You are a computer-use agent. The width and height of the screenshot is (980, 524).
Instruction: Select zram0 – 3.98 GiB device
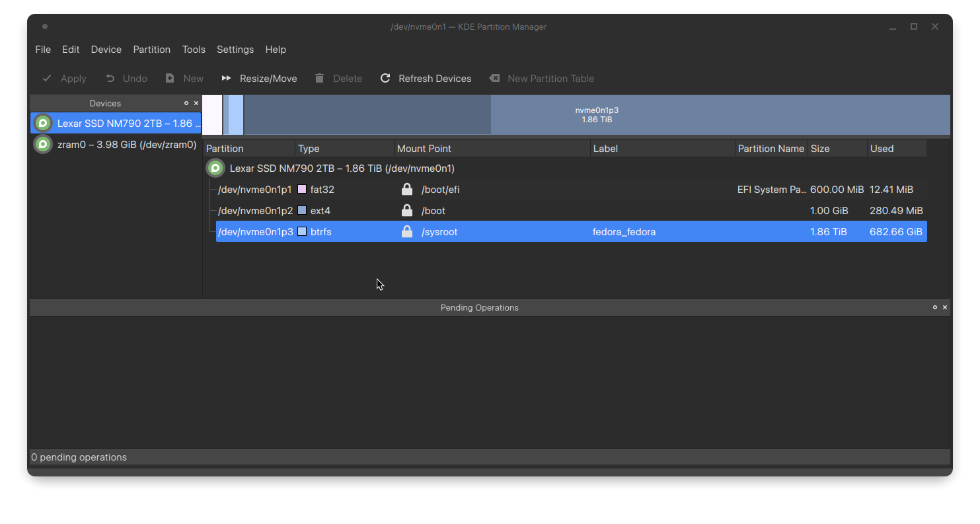tap(116, 144)
